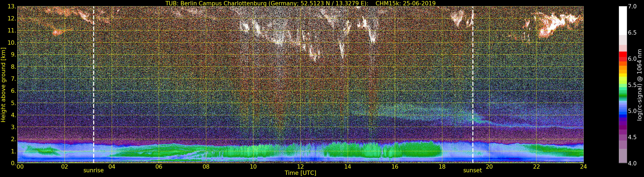Screen dimensions: 644x177
Task: Click height axis tick '1.'
Action: [14, 151]
